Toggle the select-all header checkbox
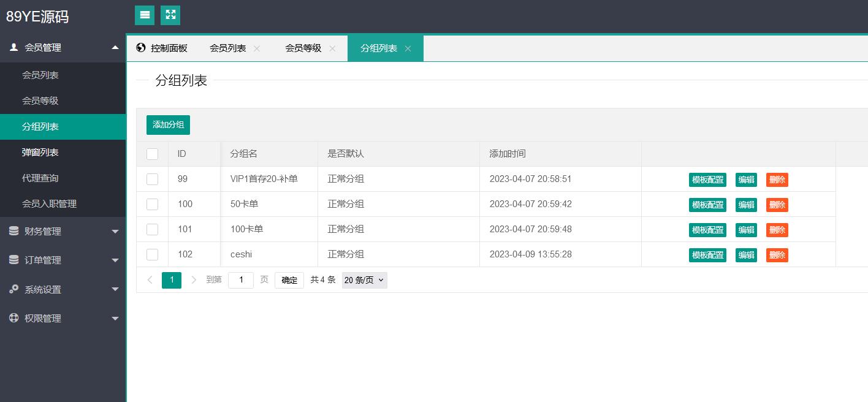The height and width of the screenshot is (402, 868). [x=153, y=154]
